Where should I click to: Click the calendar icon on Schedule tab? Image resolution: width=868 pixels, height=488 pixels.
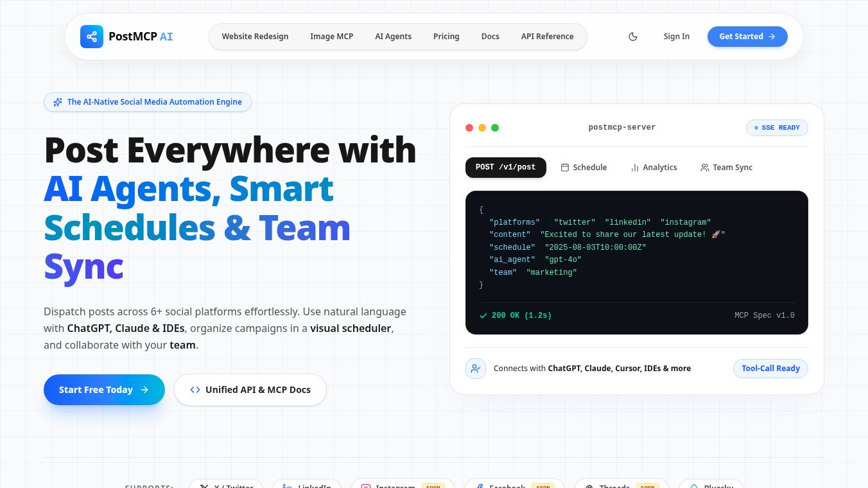click(x=565, y=168)
